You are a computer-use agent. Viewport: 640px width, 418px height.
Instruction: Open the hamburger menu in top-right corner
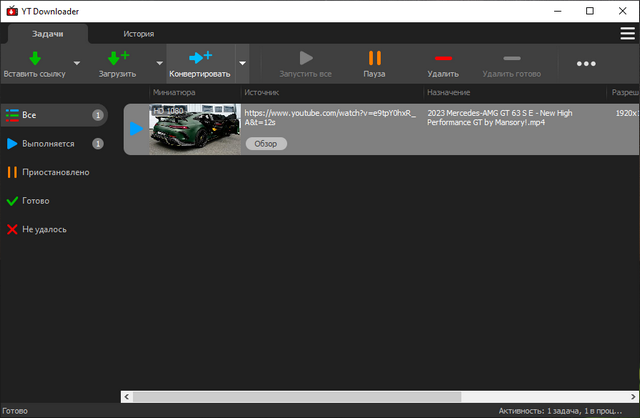tap(627, 33)
